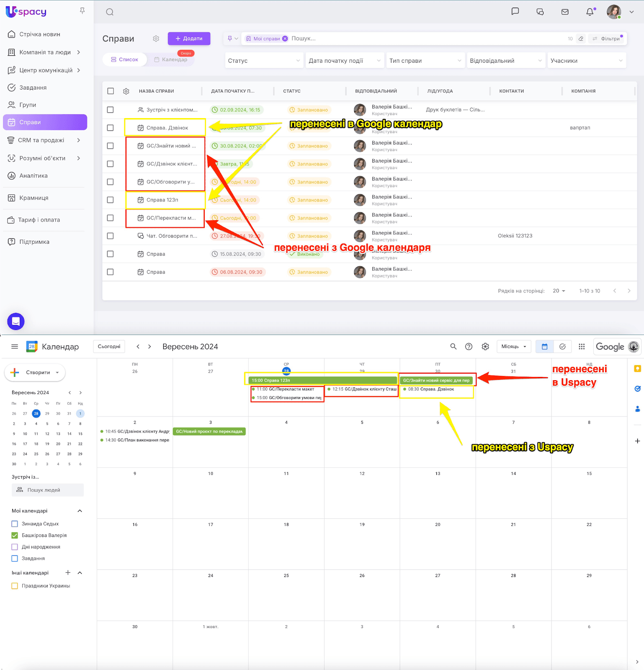The width and height of the screenshot is (644, 670).
Task: Open the Тип справи dropdown
Action: (x=425, y=61)
